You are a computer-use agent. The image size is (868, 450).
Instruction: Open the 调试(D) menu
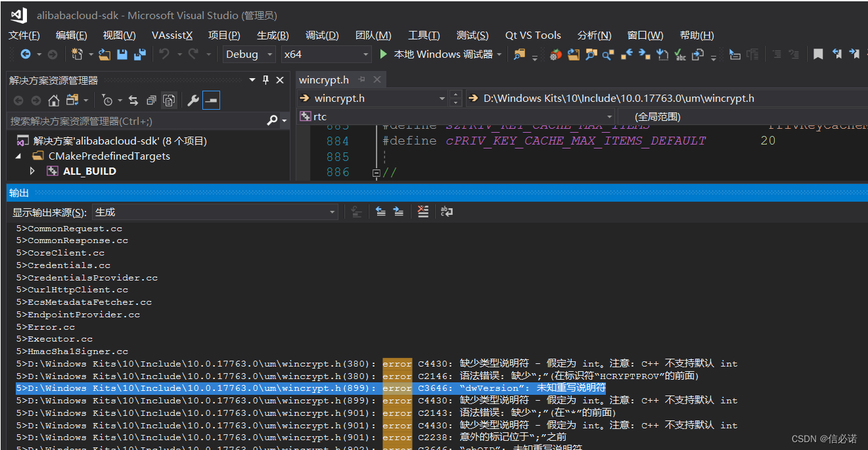click(322, 35)
